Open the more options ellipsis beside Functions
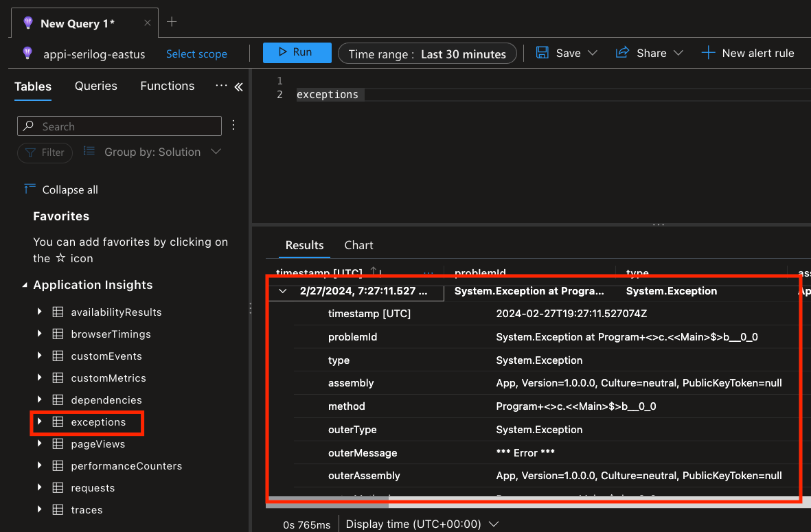 220,86
